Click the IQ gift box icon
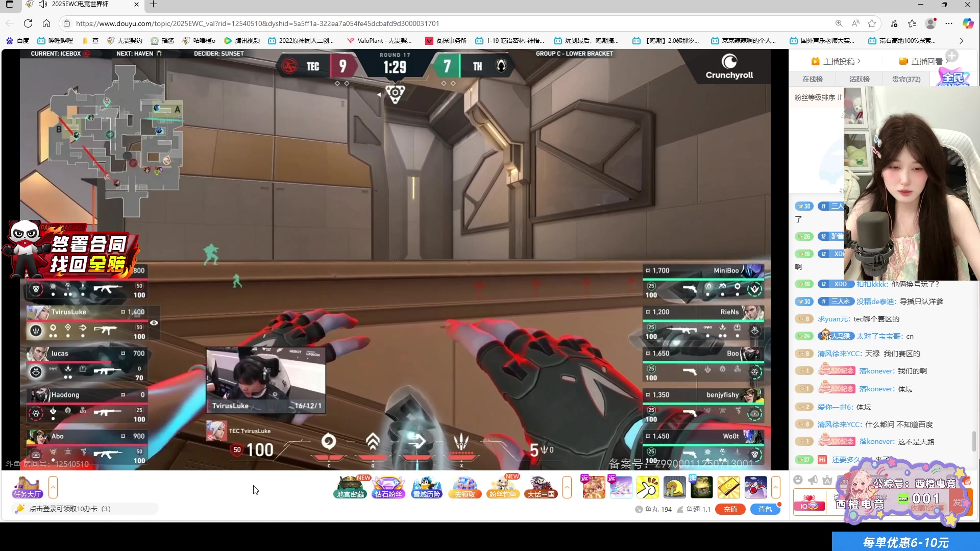This screenshot has height=551, width=980. pos(810,502)
